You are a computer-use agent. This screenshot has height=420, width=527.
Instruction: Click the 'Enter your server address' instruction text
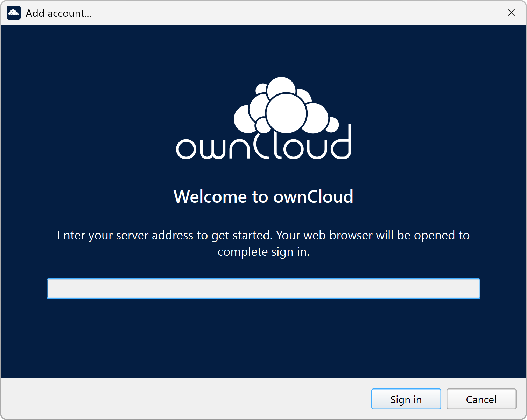263,243
